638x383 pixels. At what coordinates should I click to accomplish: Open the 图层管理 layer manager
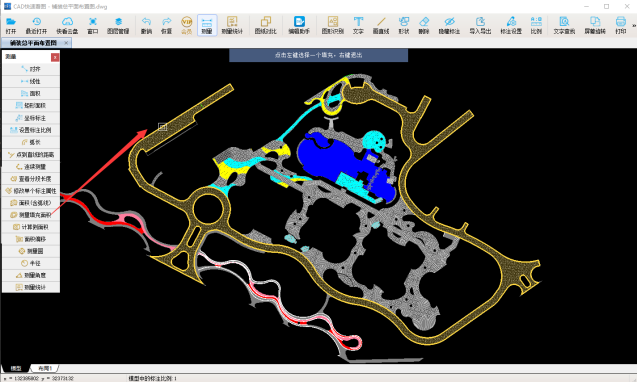pyautogui.click(x=118, y=25)
